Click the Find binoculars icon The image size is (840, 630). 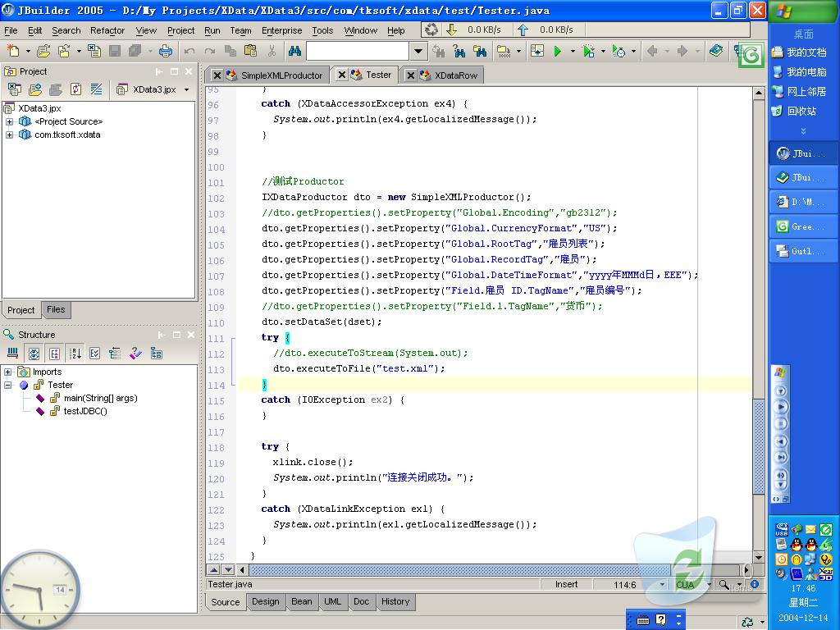click(x=294, y=51)
